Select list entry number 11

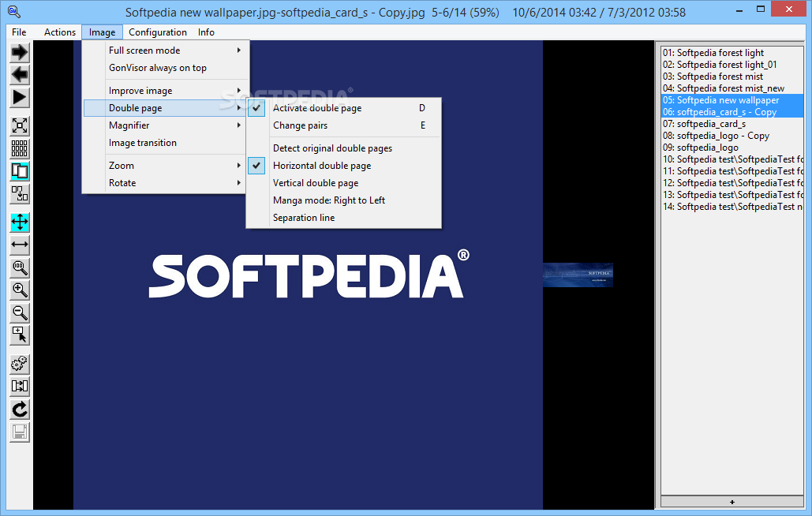click(x=732, y=171)
